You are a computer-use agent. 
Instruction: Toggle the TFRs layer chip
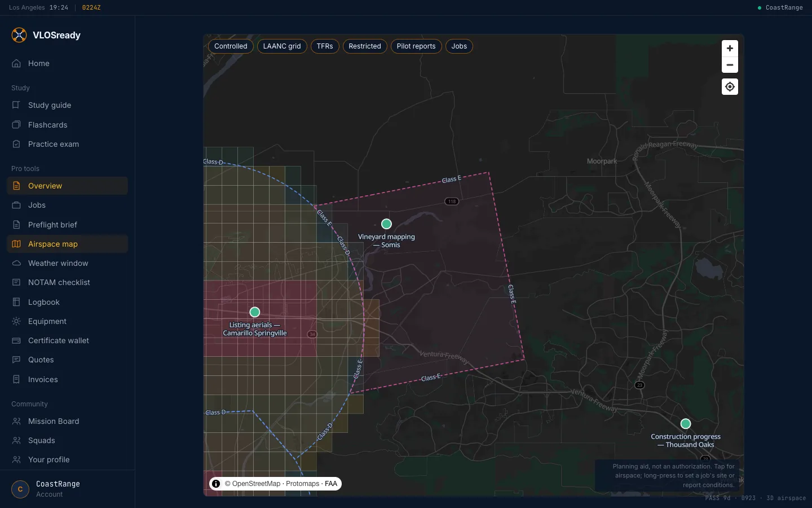pos(325,46)
